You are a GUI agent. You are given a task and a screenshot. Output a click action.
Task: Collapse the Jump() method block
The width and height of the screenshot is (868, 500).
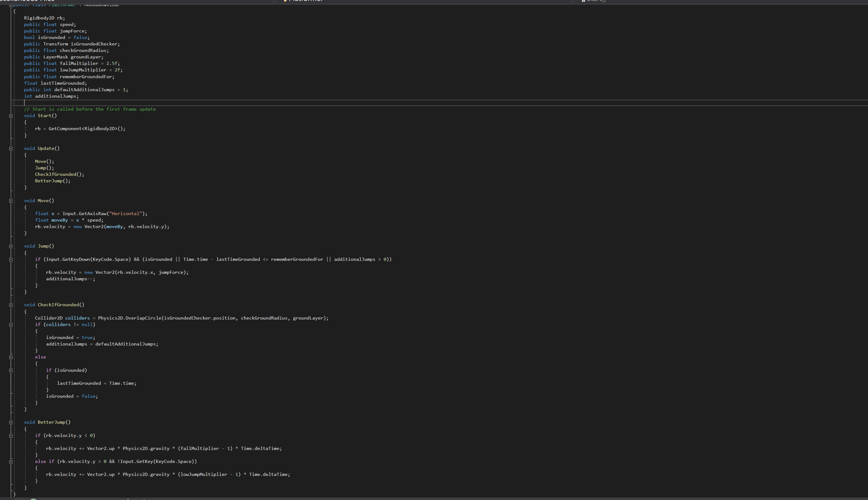tap(11, 247)
